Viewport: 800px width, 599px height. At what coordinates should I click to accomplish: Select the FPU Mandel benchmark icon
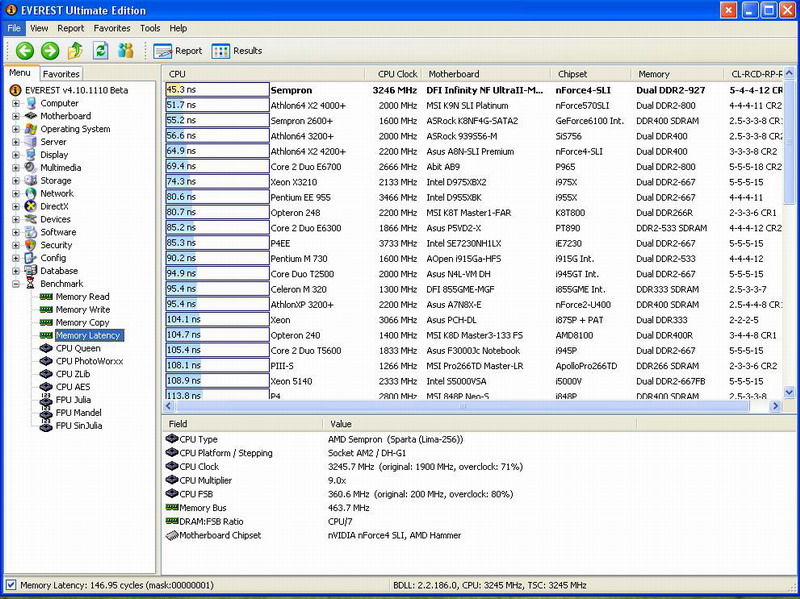pos(46,412)
